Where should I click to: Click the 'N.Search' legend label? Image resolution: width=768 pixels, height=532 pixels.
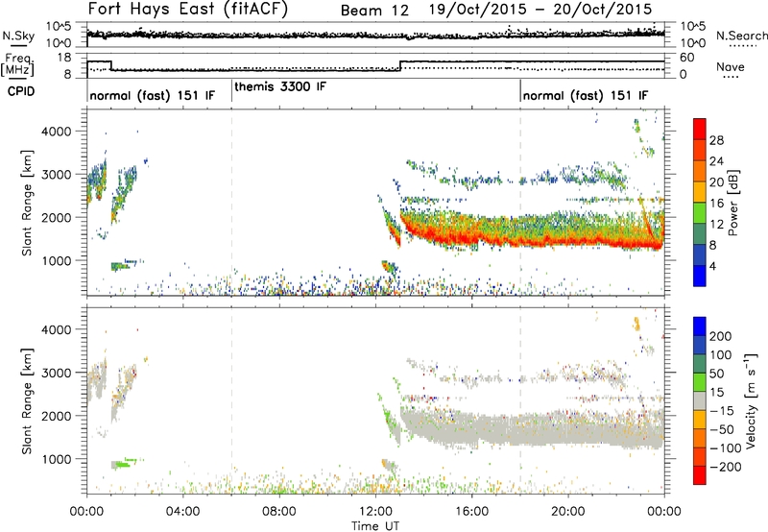coord(741,36)
